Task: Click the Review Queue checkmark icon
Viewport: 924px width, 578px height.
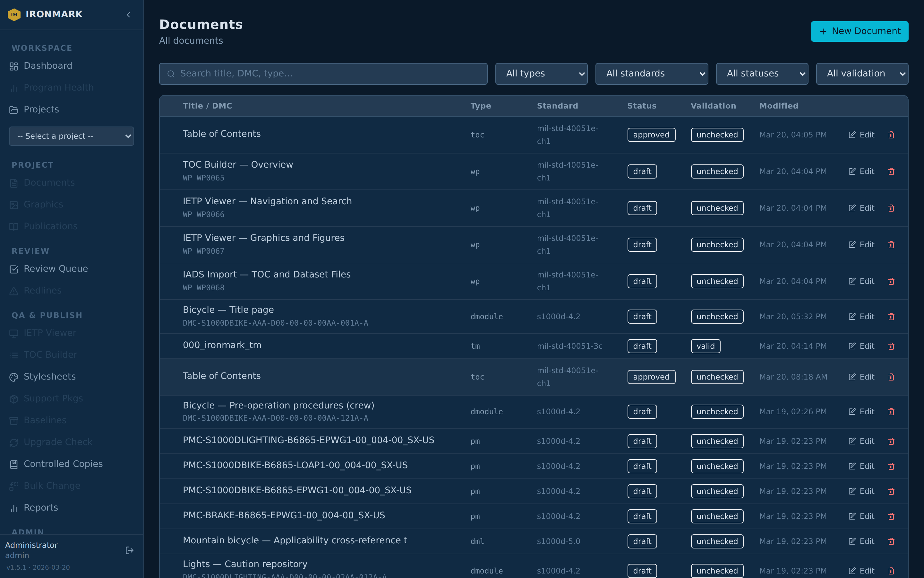Action: (14, 269)
